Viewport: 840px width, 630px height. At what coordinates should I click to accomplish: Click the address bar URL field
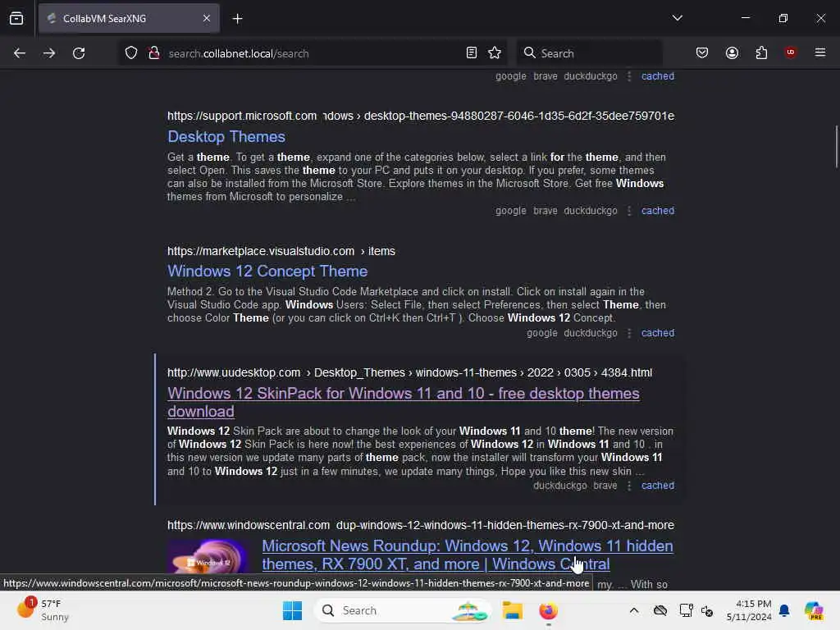point(311,53)
